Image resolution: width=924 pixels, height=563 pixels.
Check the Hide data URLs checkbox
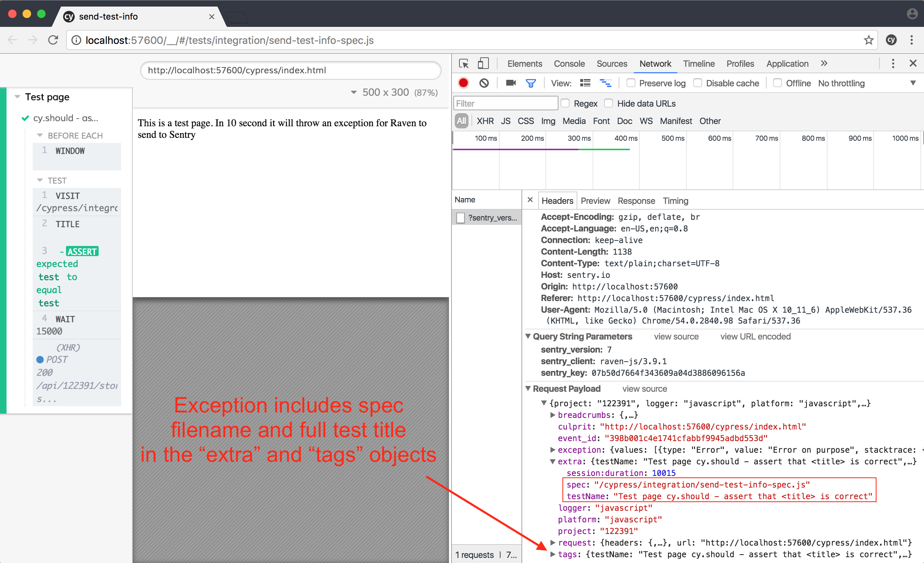pyautogui.click(x=609, y=103)
